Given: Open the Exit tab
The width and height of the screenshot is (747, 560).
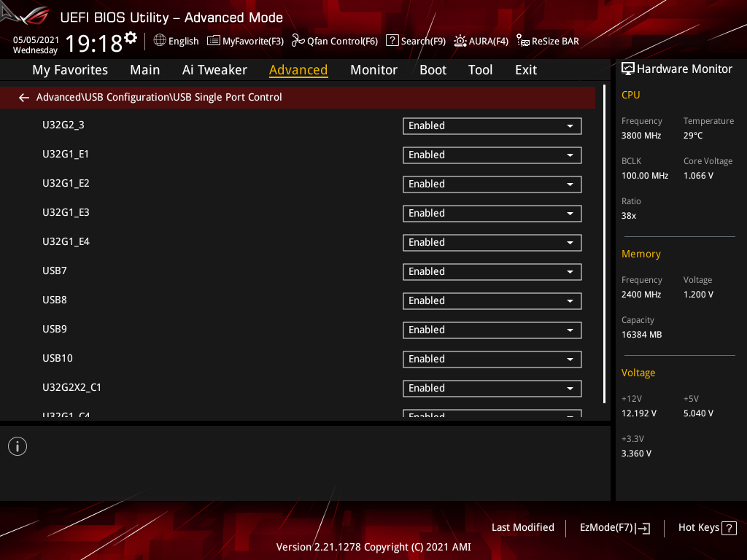Looking at the screenshot, I should 526,70.
